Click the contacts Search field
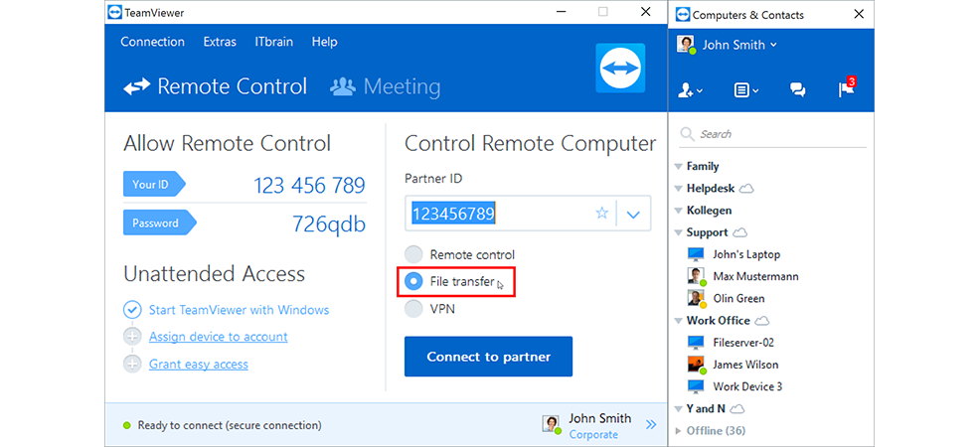The image size is (980, 447). pyautogui.click(x=773, y=134)
